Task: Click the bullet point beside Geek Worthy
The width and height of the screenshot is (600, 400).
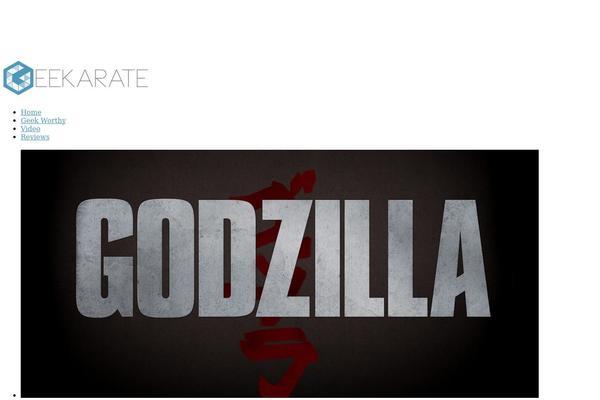Action: click(15, 121)
